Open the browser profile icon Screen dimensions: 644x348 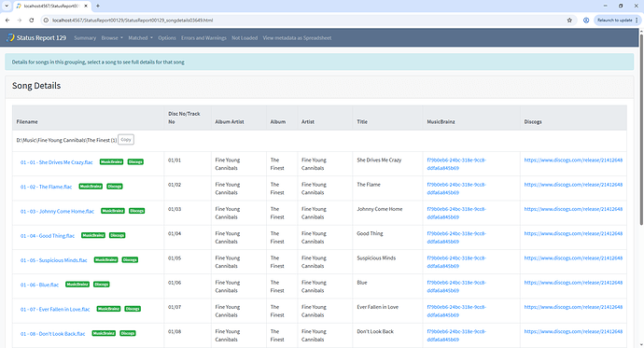[586, 21]
